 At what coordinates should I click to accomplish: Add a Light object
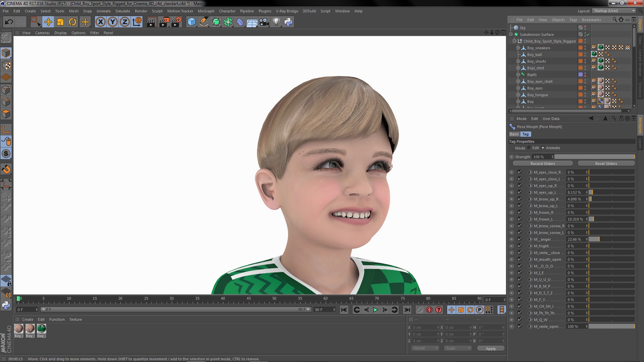(x=276, y=22)
